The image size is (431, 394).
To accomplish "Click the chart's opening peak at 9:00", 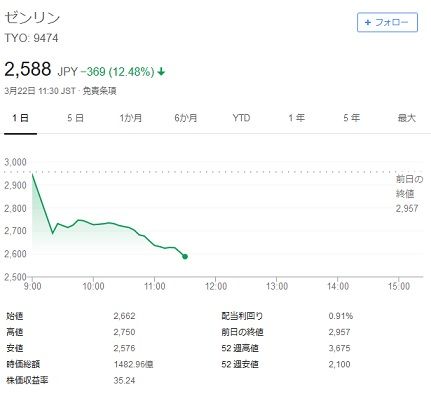I will pos(32,174).
